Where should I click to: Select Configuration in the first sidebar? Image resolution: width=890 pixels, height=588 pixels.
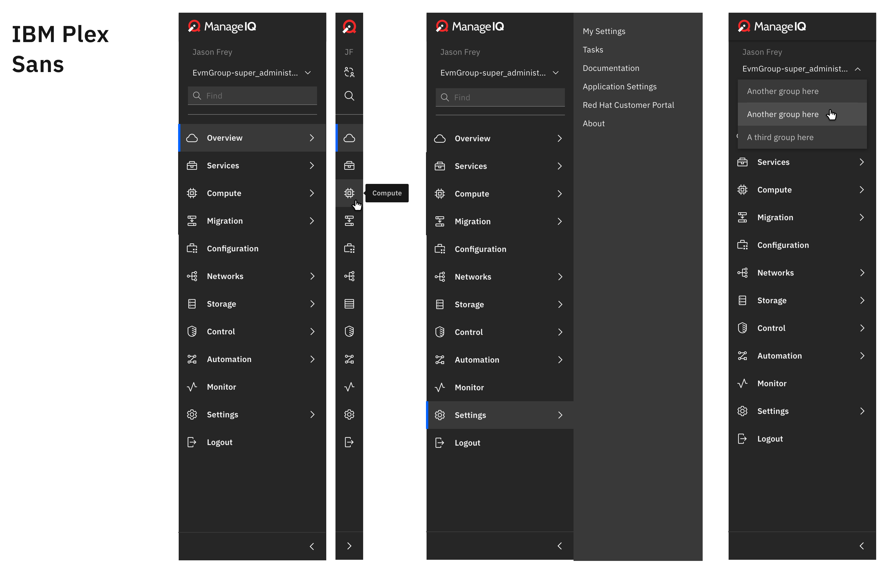click(x=252, y=249)
